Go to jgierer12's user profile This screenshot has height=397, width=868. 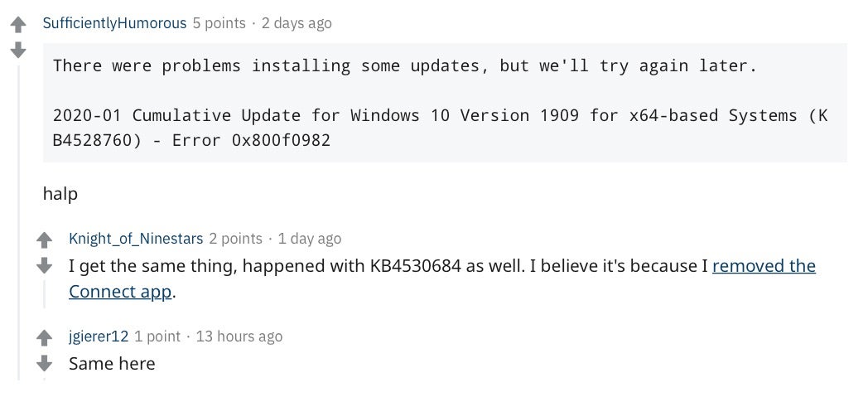99,336
